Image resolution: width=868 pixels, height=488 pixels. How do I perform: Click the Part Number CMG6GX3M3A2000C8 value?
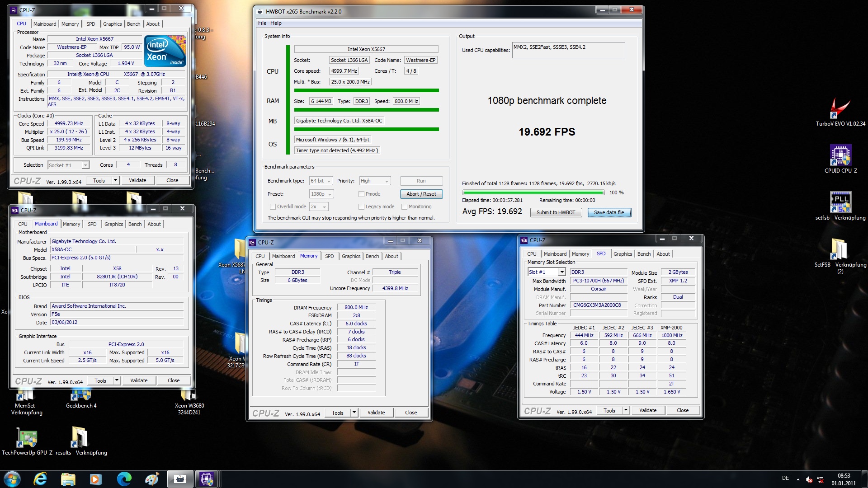coord(599,305)
